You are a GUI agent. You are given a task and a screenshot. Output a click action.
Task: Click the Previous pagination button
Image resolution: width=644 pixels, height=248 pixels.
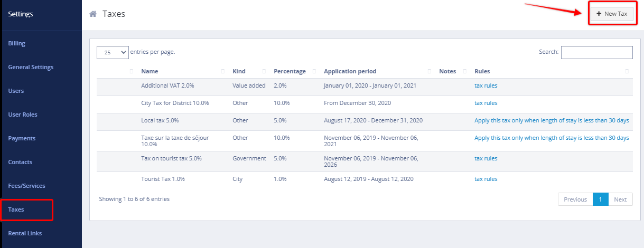pyautogui.click(x=575, y=199)
